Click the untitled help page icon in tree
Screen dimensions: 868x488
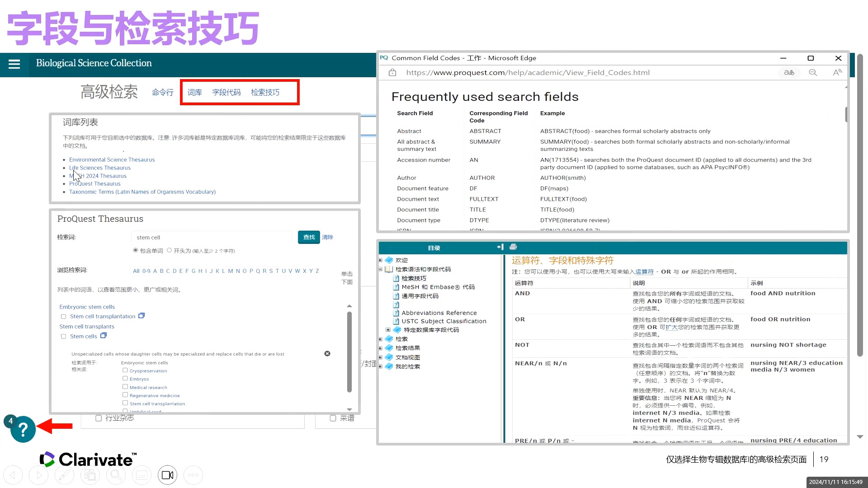396,305
